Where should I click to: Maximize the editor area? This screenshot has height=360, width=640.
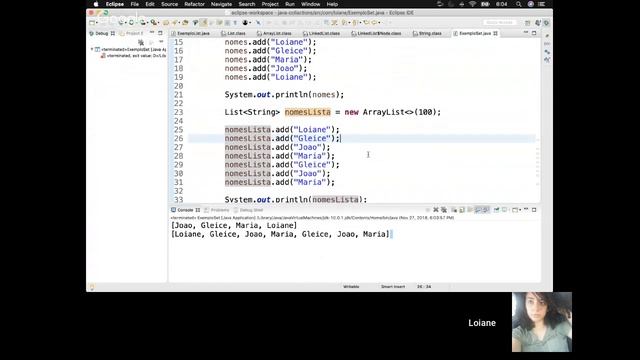[x=534, y=33]
